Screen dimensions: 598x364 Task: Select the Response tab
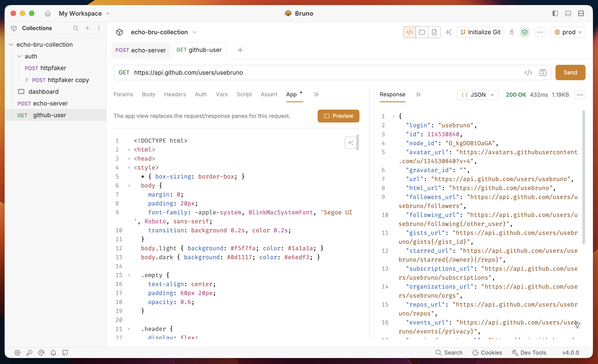pyautogui.click(x=393, y=94)
